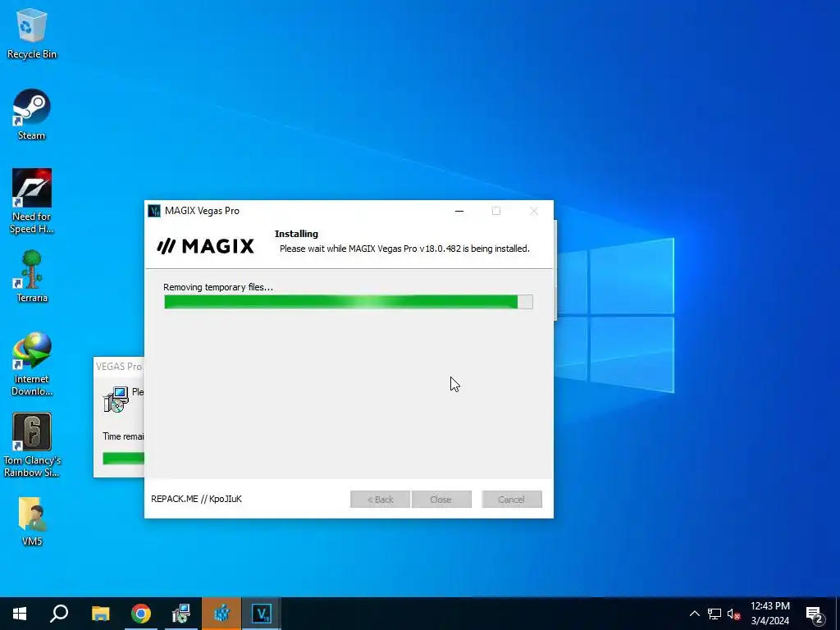Image resolution: width=840 pixels, height=630 pixels.
Task: Click the setup icon in VEGAS Pro window
Action: (x=115, y=399)
